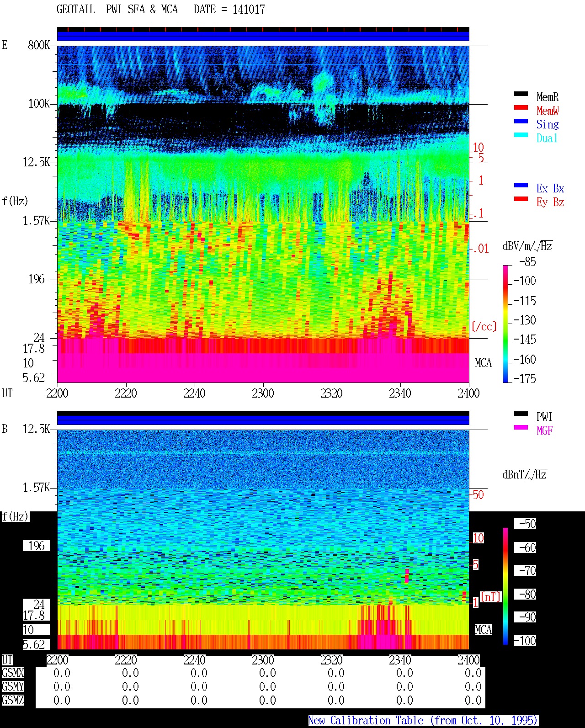This screenshot has width=585, height=728.
Task: Click the -130 color scale value
Action: (525, 320)
